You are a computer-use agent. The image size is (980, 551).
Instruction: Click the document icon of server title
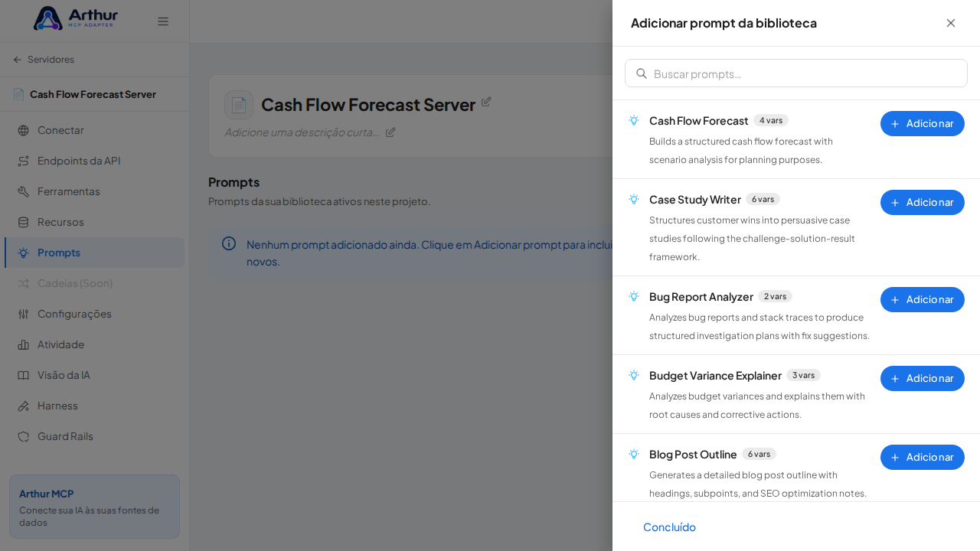pos(239,105)
